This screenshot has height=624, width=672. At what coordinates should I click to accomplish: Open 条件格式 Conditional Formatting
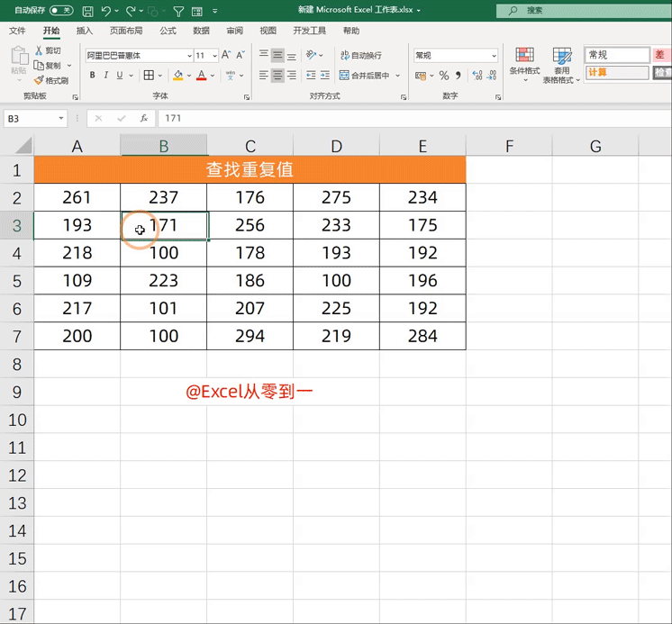click(x=524, y=64)
